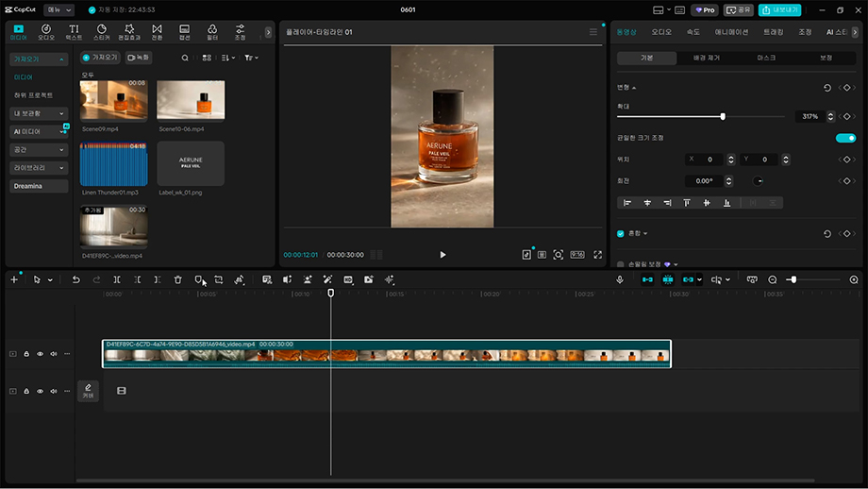This screenshot has width=868, height=489.
Task: Open the selection tool dropdown arrow
Action: [50, 279]
